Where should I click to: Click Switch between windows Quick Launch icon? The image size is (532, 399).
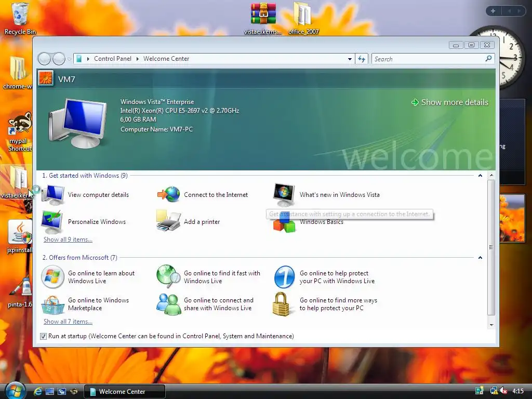pos(62,392)
